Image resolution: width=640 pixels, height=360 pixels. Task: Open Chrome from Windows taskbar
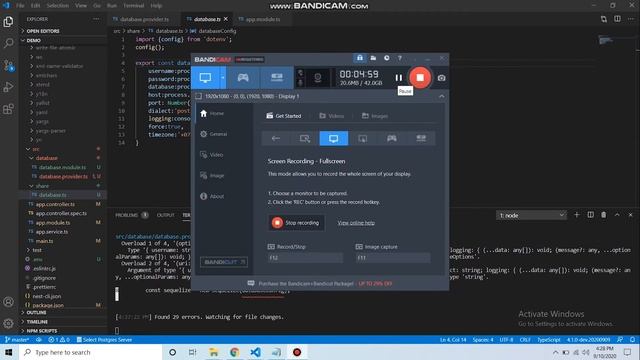click(234, 352)
